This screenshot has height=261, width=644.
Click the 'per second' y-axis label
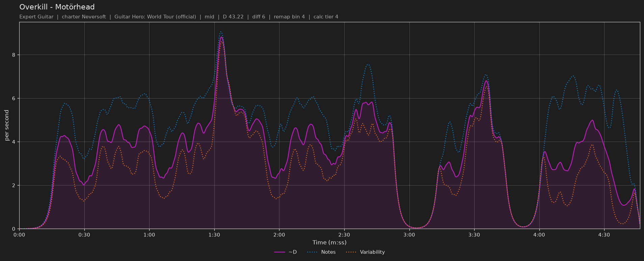coord(7,125)
